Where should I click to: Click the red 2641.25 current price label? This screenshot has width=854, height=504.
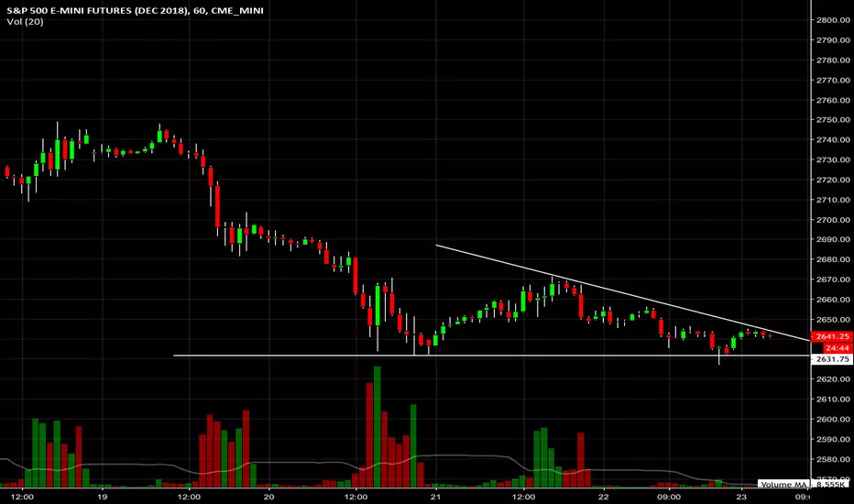(832, 336)
